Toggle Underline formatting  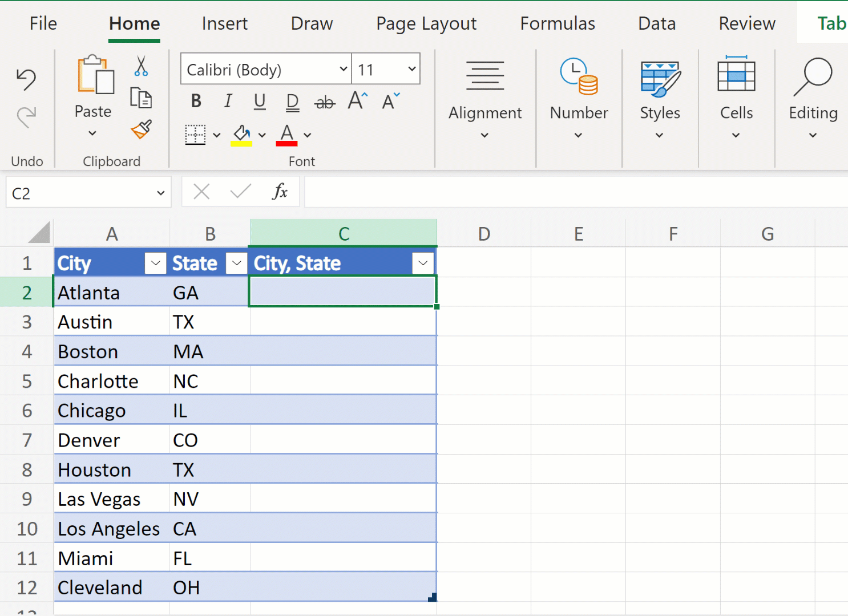pos(260,102)
